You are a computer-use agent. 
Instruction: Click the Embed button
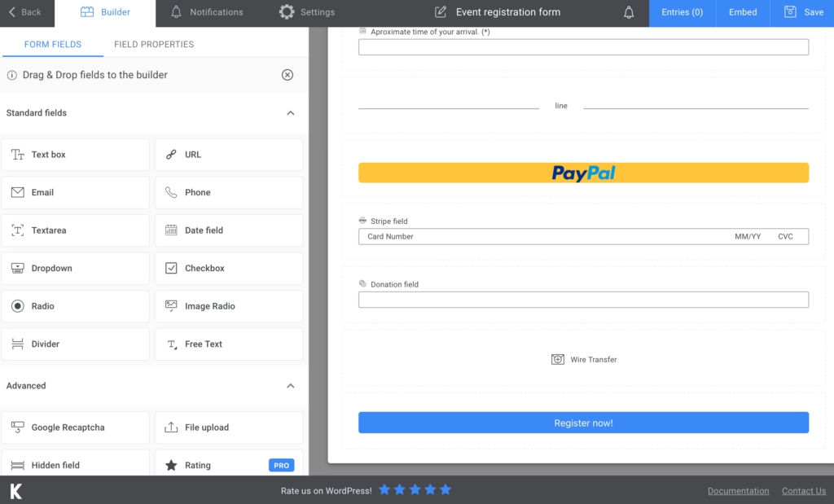point(743,12)
